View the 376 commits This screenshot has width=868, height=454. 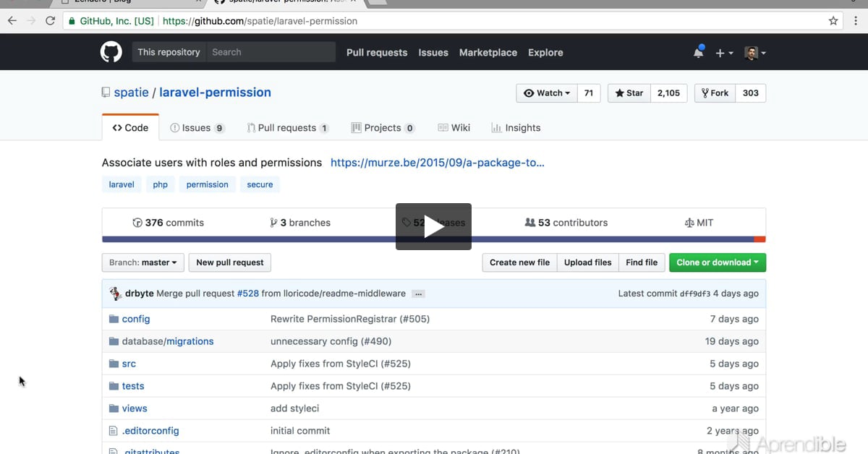(169, 223)
